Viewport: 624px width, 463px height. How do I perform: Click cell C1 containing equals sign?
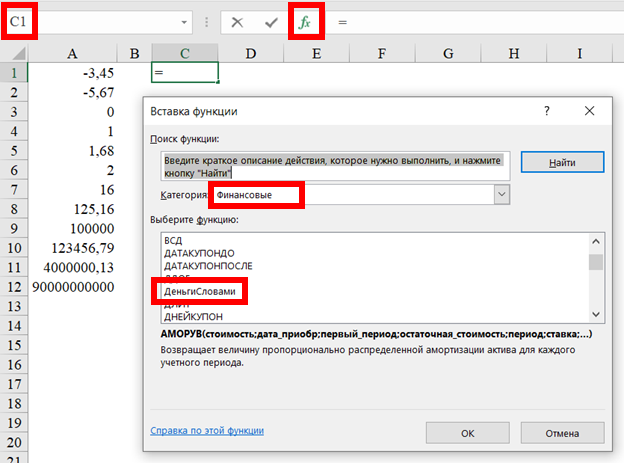(x=185, y=72)
